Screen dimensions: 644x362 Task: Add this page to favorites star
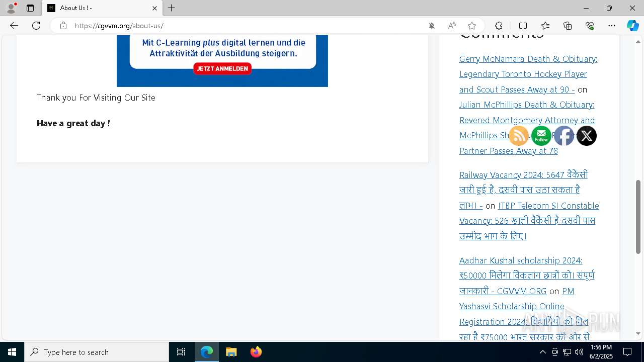(472, 26)
